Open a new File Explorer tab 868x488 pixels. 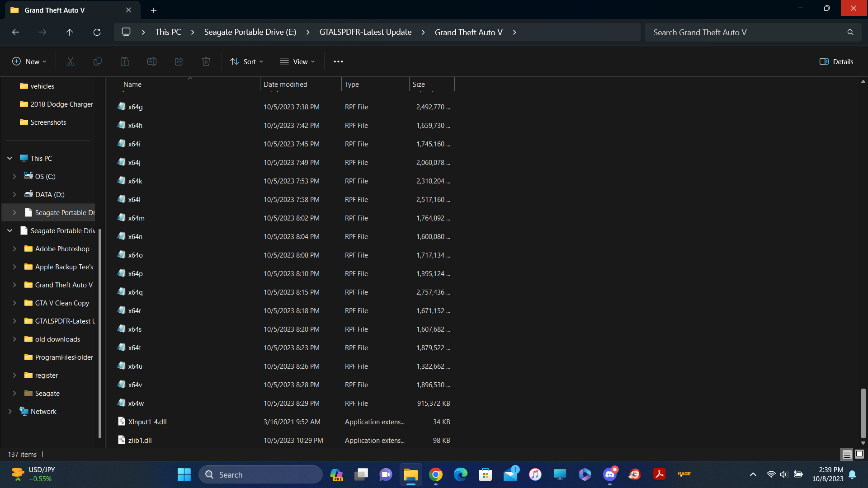pyautogui.click(x=154, y=10)
